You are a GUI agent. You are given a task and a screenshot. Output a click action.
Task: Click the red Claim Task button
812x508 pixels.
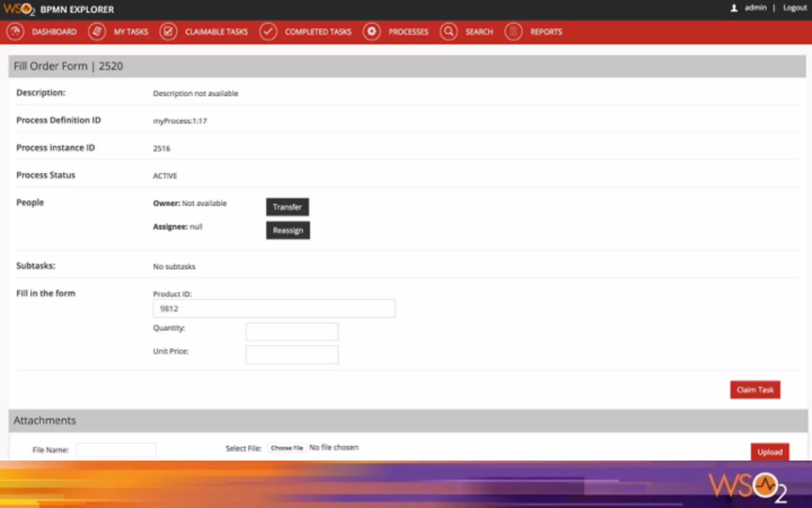755,390
